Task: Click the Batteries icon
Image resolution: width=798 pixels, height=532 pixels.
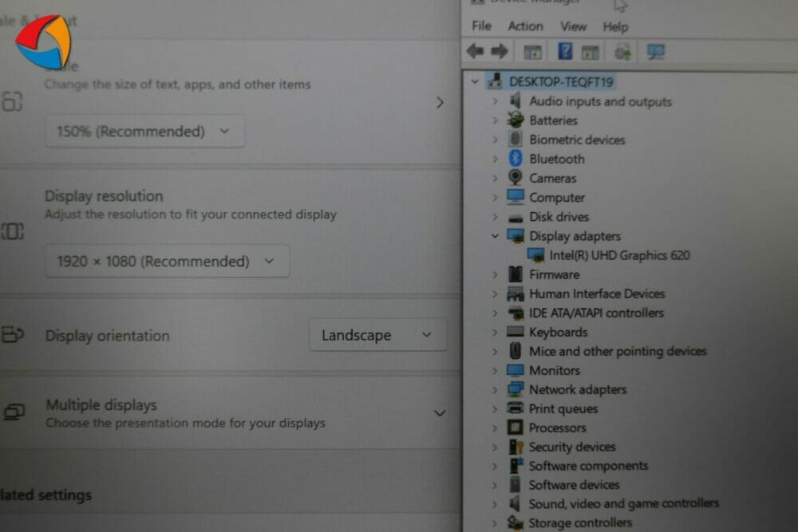Action: 515,120
